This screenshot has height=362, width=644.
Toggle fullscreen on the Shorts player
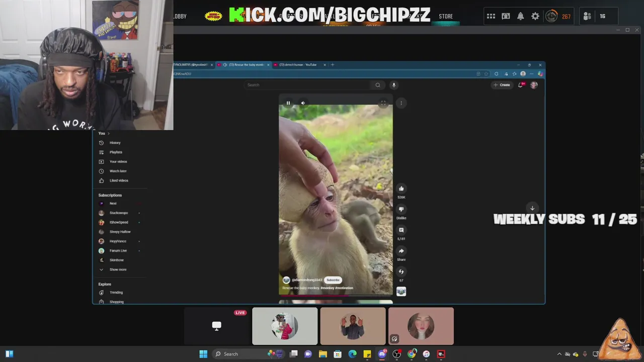383,103
